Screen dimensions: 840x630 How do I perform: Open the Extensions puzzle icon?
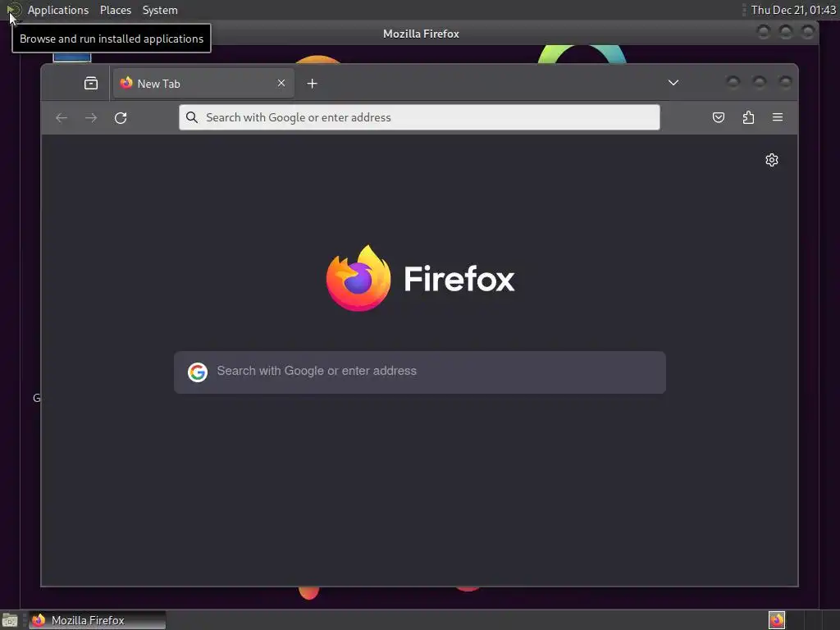(748, 117)
